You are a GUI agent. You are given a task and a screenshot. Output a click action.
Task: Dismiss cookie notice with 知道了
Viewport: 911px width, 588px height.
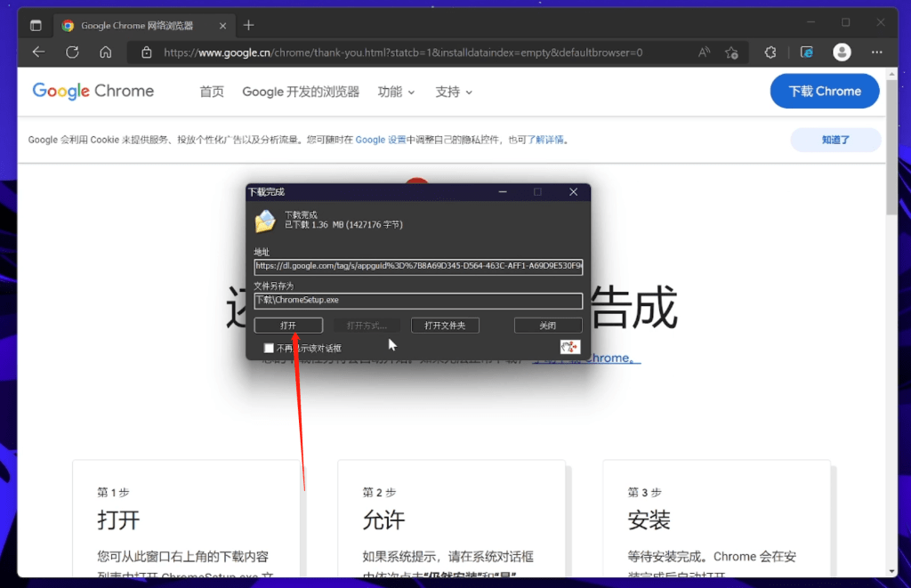835,140
